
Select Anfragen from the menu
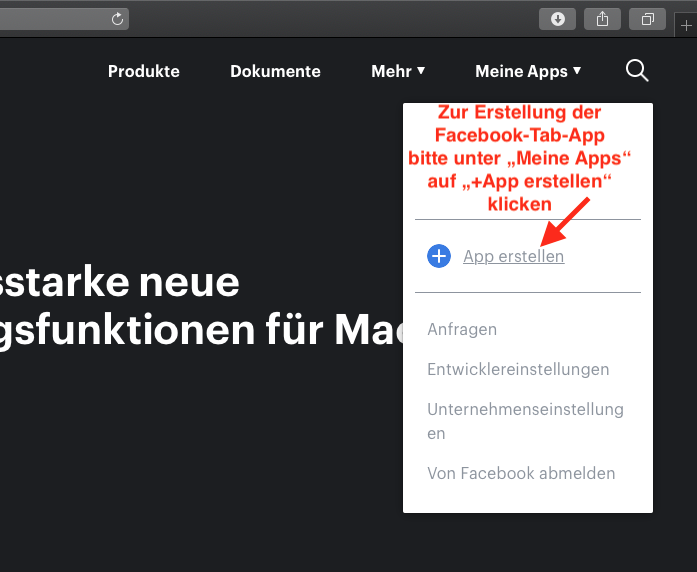click(462, 329)
